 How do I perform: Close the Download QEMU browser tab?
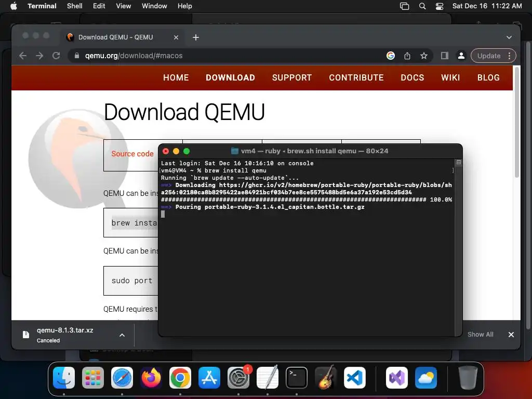[x=176, y=37]
